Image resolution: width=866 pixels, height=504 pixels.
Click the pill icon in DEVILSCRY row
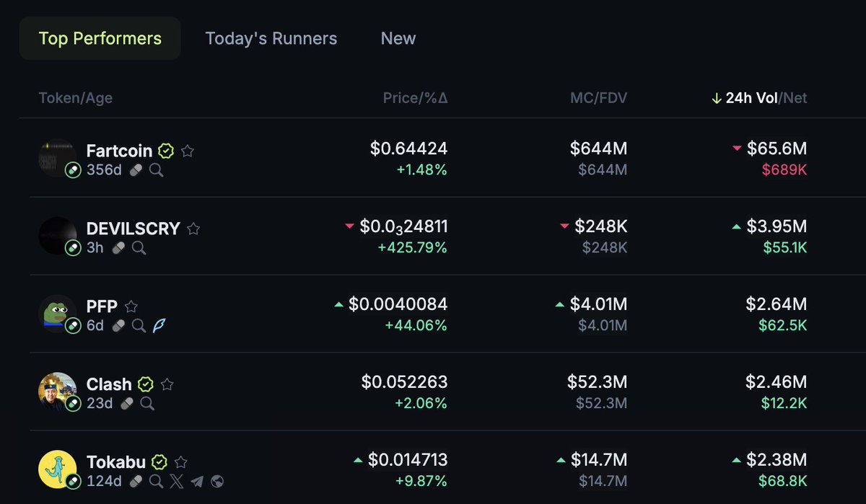tap(118, 248)
